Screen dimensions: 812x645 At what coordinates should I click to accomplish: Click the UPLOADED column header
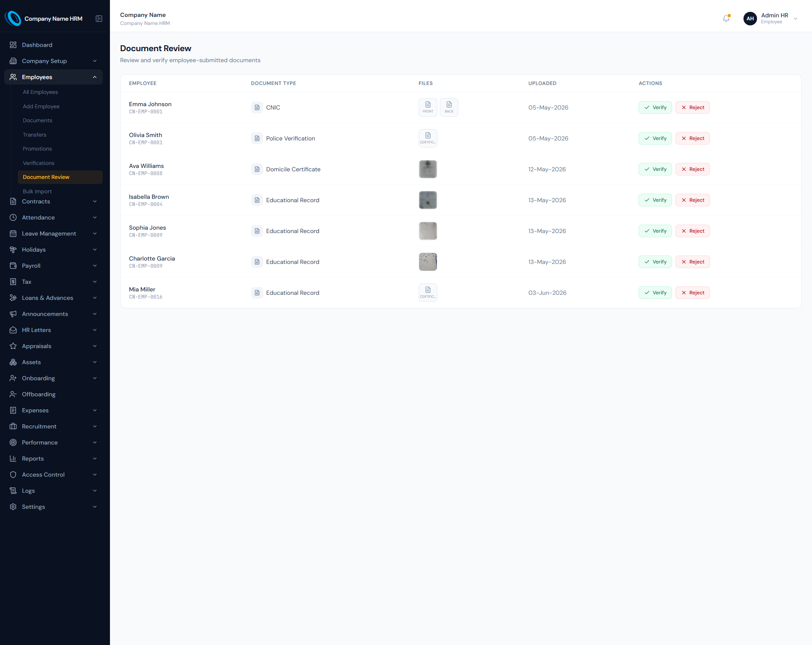click(x=542, y=83)
